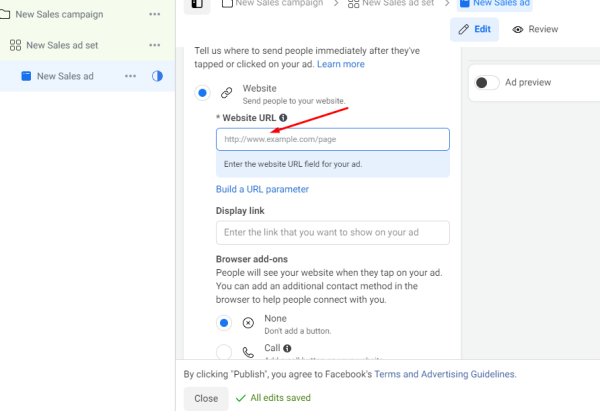This screenshot has width=600, height=411.
Task: Choose the Call radio button
Action: coord(224,353)
